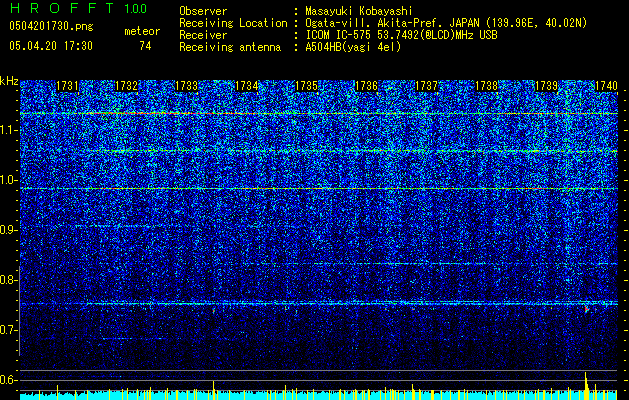
Task: Click the 1732 time marker
Action: 126,86
